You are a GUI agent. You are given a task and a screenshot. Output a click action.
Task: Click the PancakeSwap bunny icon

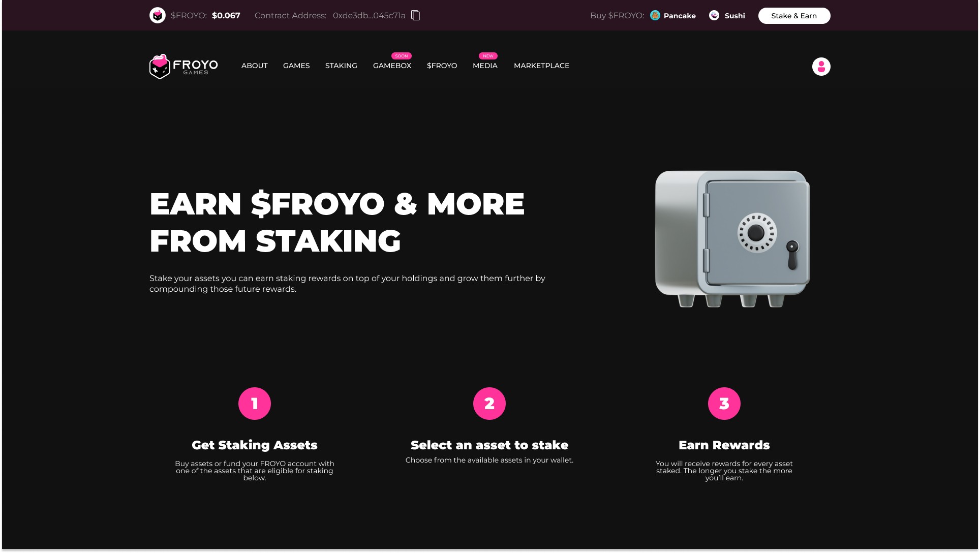click(655, 15)
